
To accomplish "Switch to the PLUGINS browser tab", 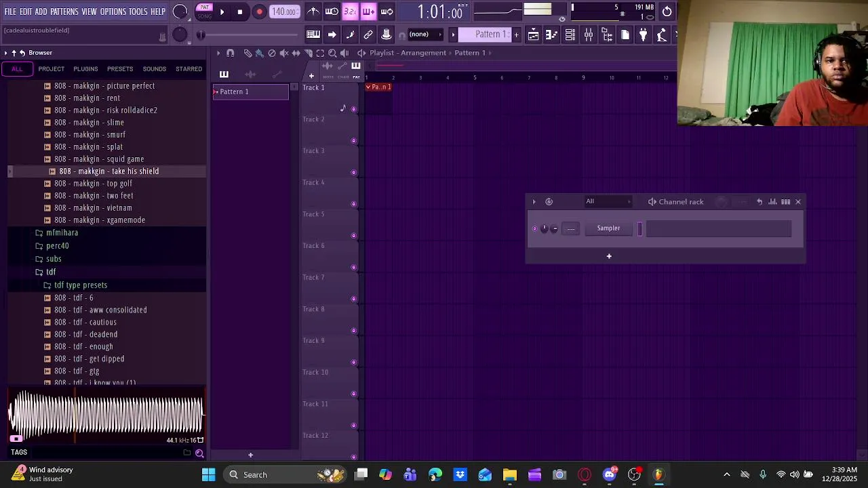I will (85, 69).
